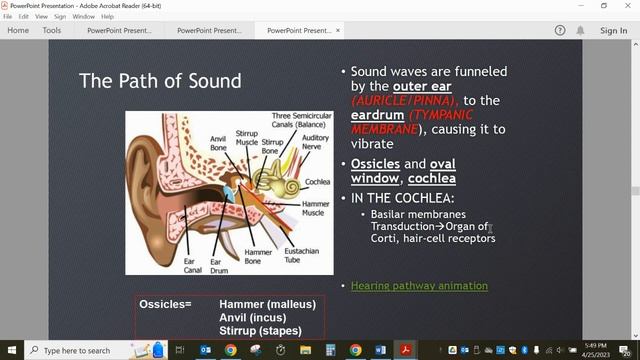Click the Stirrup (stapes) text
The width and height of the screenshot is (640, 360).
tap(260, 331)
